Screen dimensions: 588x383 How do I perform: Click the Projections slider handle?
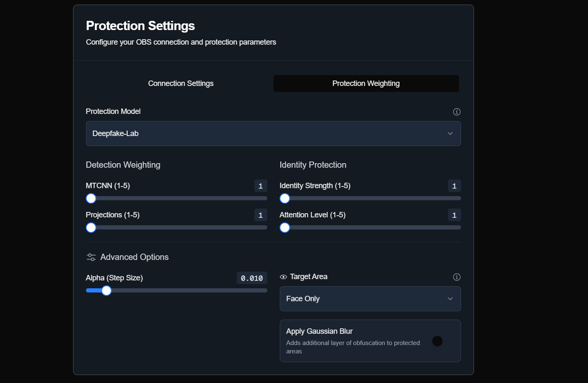click(x=91, y=228)
